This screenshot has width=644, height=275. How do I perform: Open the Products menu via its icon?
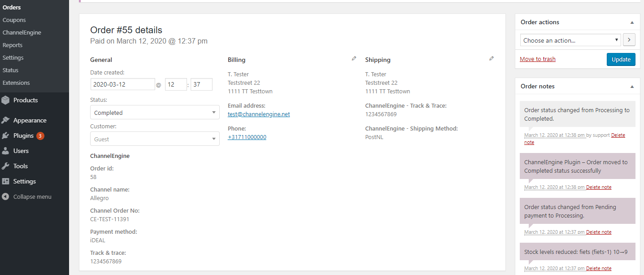(x=5, y=100)
